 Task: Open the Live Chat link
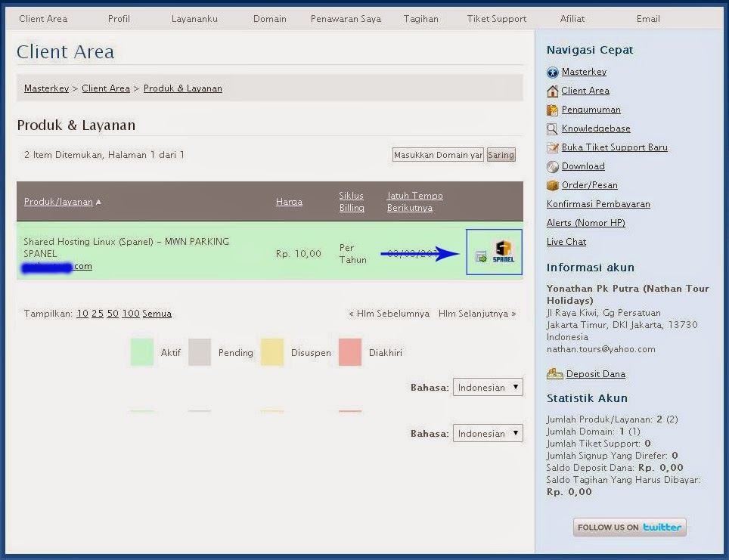click(566, 242)
